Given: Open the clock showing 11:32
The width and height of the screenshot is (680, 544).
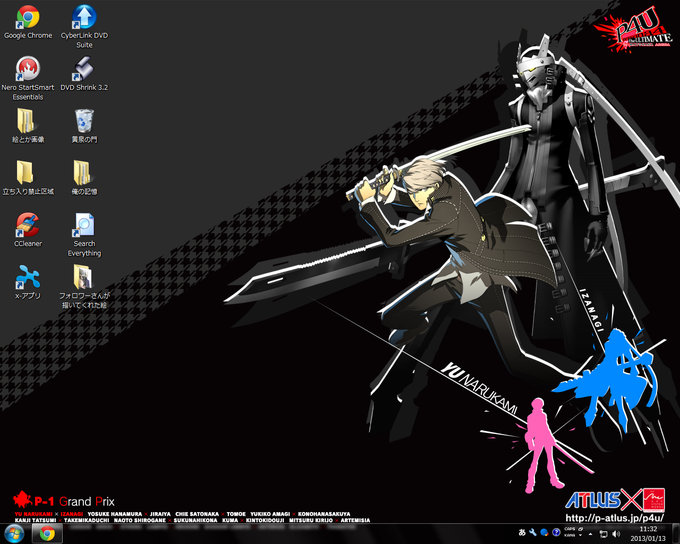Looking at the screenshot, I should tap(648, 534).
